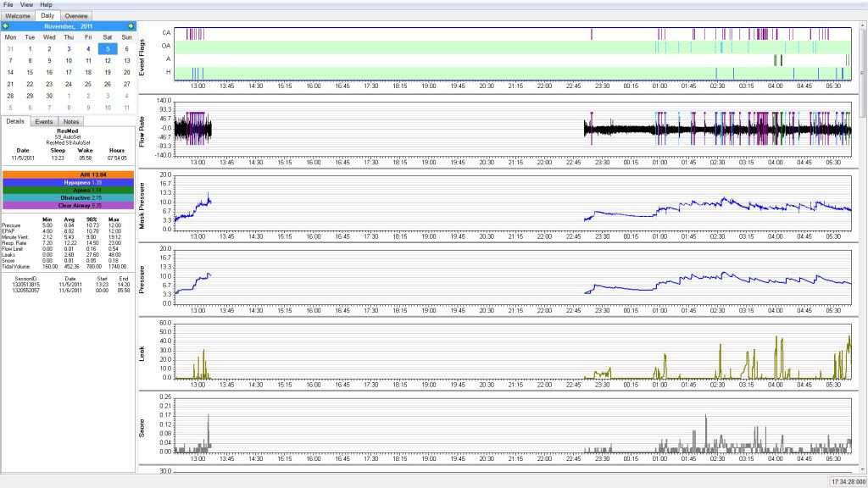Screen dimensions: 868x488
Task: Click the November 2011 calendar header
Action: 69,26
